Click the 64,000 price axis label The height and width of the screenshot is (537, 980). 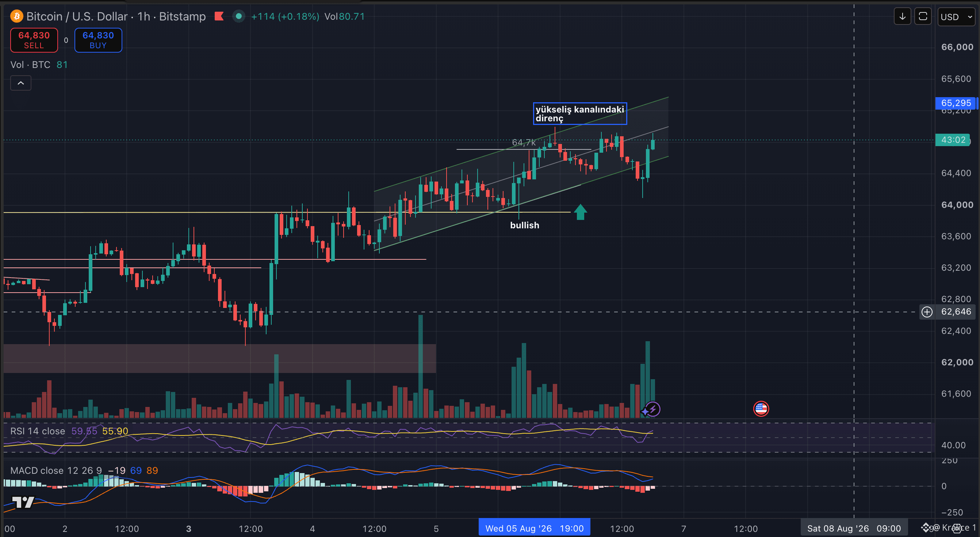click(x=957, y=205)
